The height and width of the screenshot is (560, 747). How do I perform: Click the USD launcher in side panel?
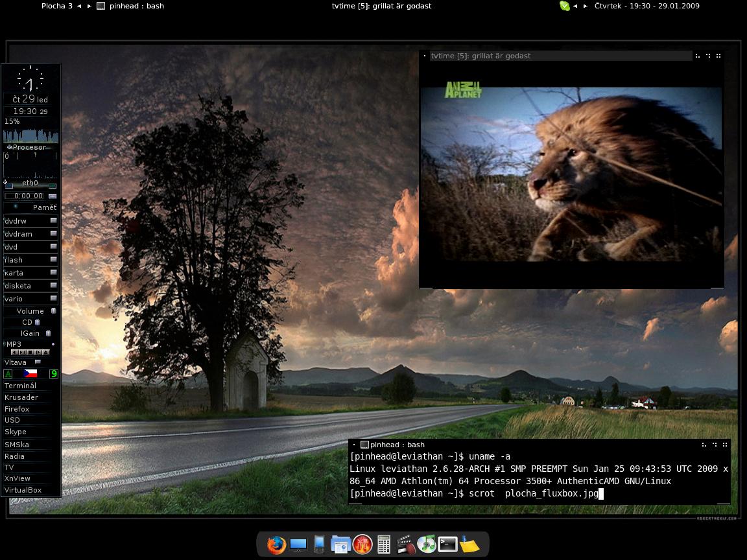pyautogui.click(x=12, y=420)
